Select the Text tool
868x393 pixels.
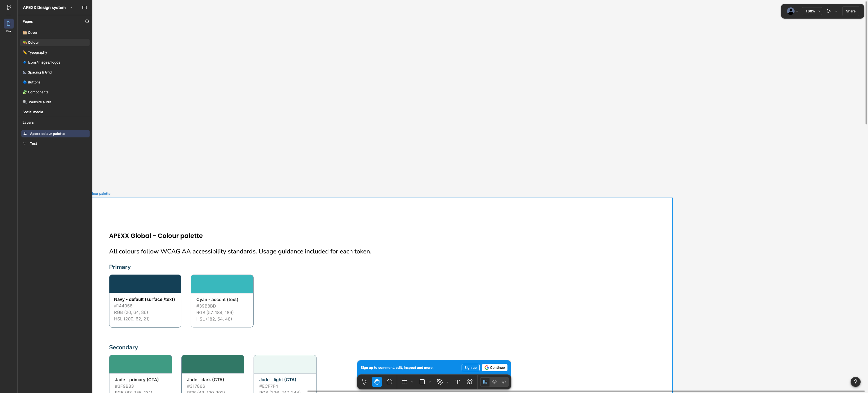[x=457, y=382]
